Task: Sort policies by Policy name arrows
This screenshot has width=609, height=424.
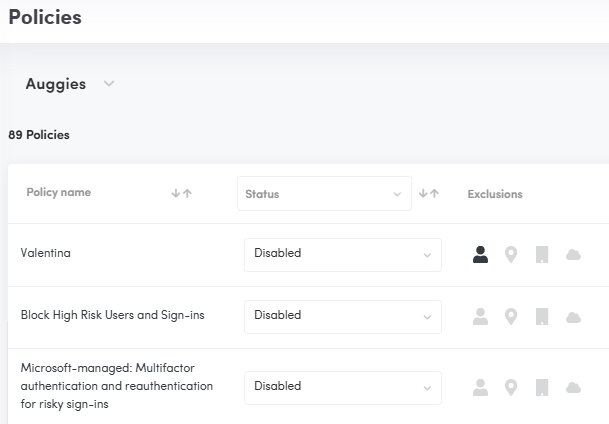Action: (181, 193)
